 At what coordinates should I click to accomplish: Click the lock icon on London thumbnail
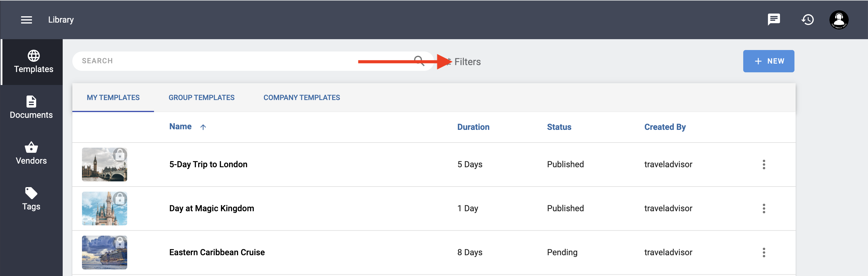coord(120,155)
